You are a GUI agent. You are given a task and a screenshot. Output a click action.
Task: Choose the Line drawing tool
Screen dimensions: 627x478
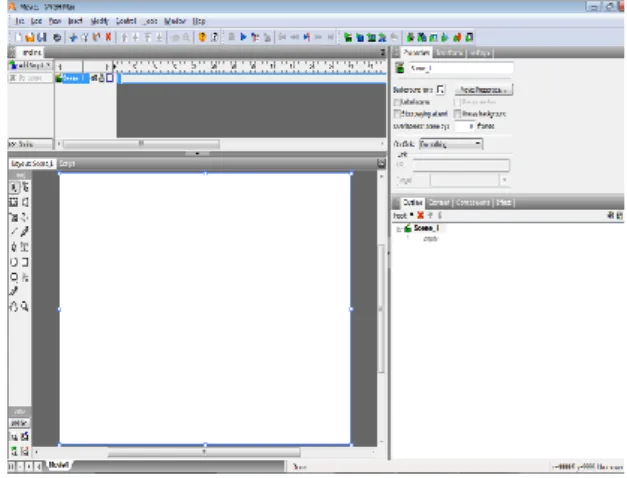[14, 232]
